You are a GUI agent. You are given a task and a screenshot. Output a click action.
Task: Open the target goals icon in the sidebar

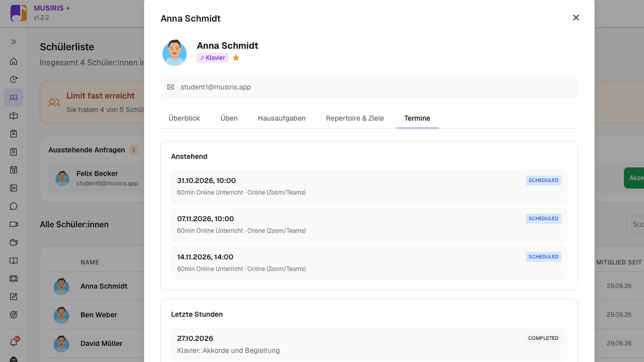coord(14,315)
